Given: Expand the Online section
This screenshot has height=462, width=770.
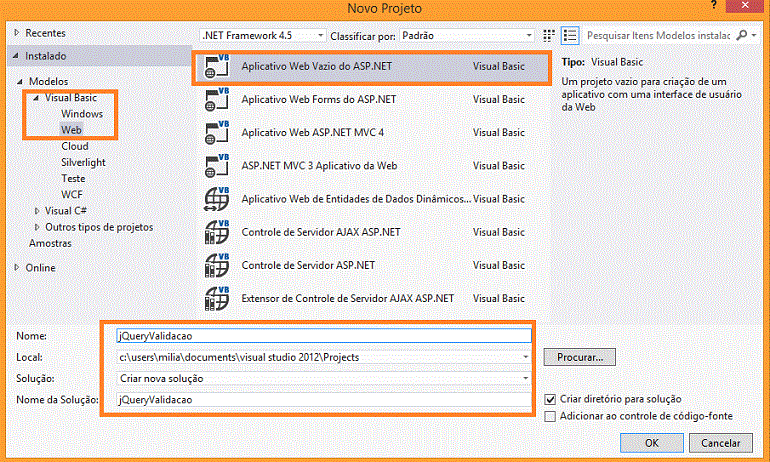Looking at the screenshot, I should coord(17,268).
